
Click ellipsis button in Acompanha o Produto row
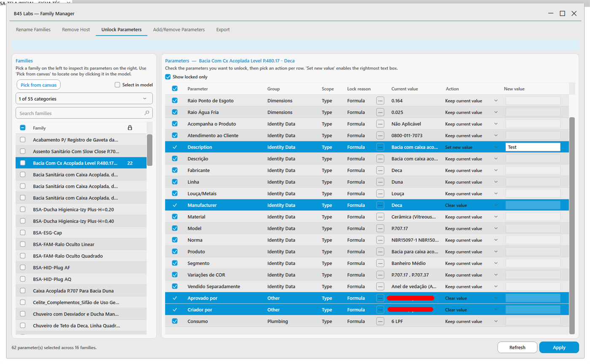point(381,124)
